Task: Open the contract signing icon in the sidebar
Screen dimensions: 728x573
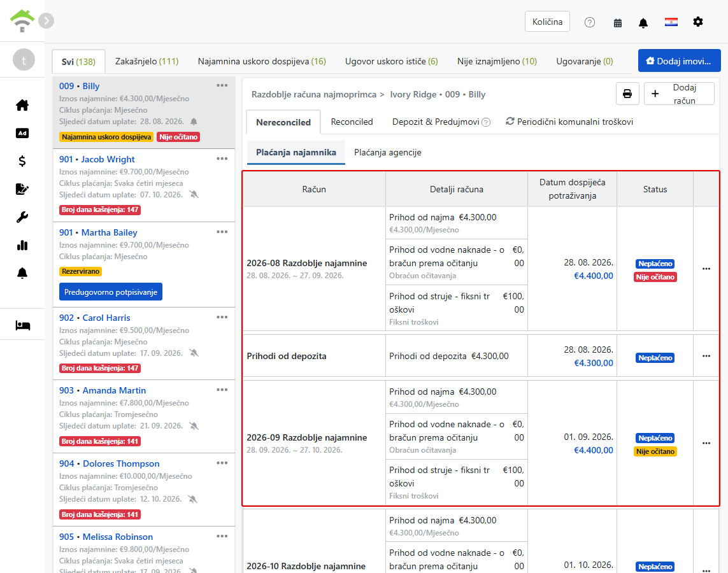Action: (22, 189)
